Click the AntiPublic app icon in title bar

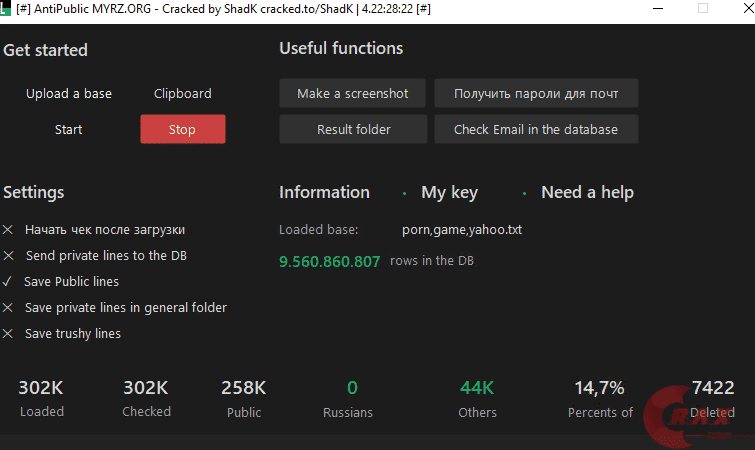pos(6,8)
